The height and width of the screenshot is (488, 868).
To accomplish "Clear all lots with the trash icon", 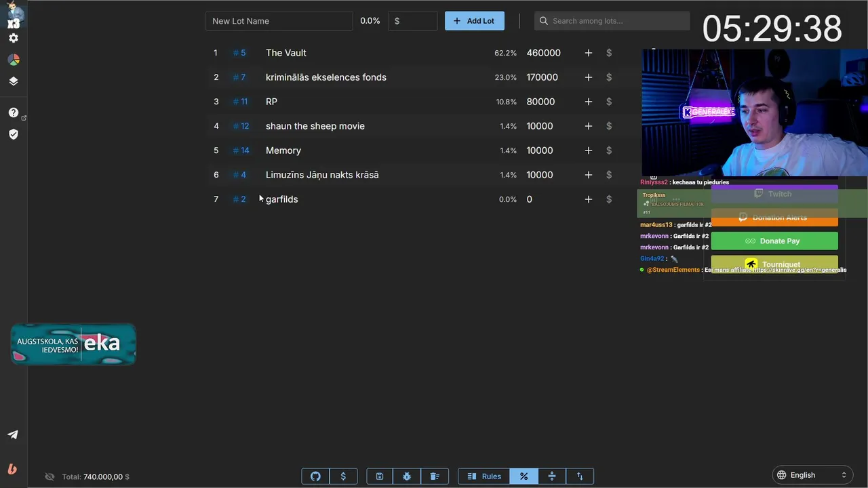I will click(435, 476).
